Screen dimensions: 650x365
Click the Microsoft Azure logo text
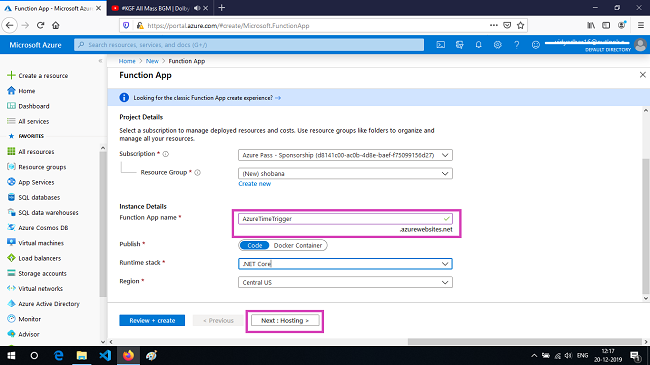[35, 45]
